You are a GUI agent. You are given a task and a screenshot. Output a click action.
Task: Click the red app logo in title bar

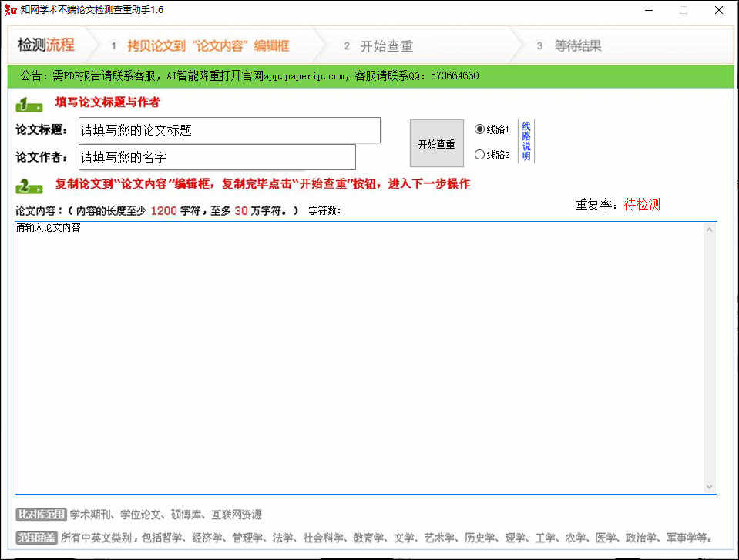click(x=10, y=10)
